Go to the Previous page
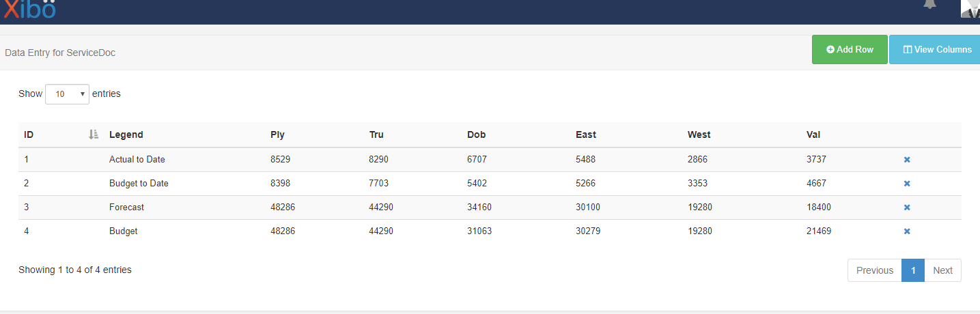 click(874, 270)
